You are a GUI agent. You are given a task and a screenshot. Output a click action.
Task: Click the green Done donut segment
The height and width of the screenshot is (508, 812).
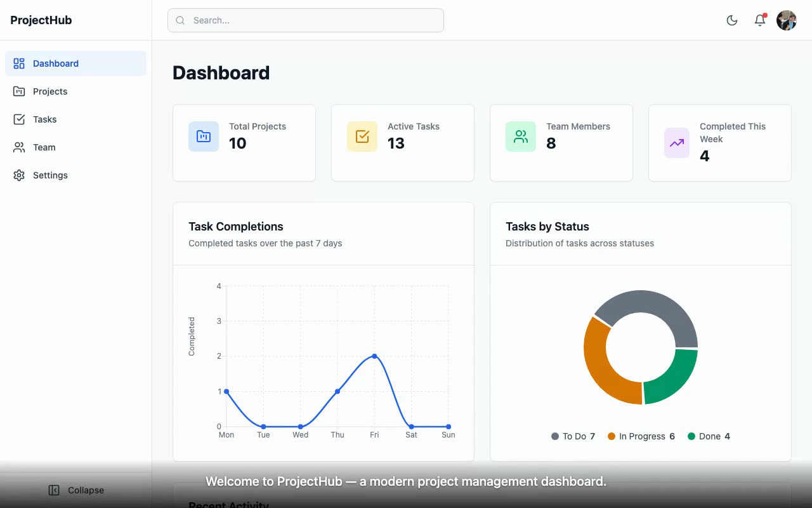click(x=672, y=380)
